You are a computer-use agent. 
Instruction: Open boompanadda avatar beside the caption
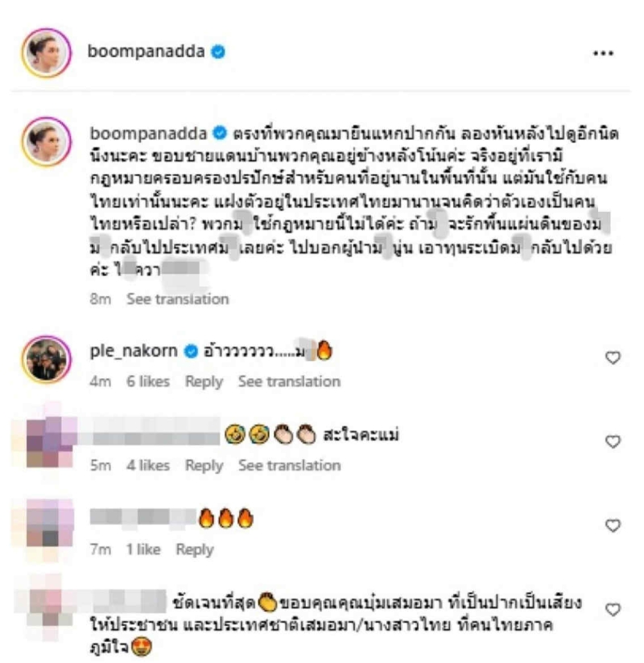click(47, 142)
